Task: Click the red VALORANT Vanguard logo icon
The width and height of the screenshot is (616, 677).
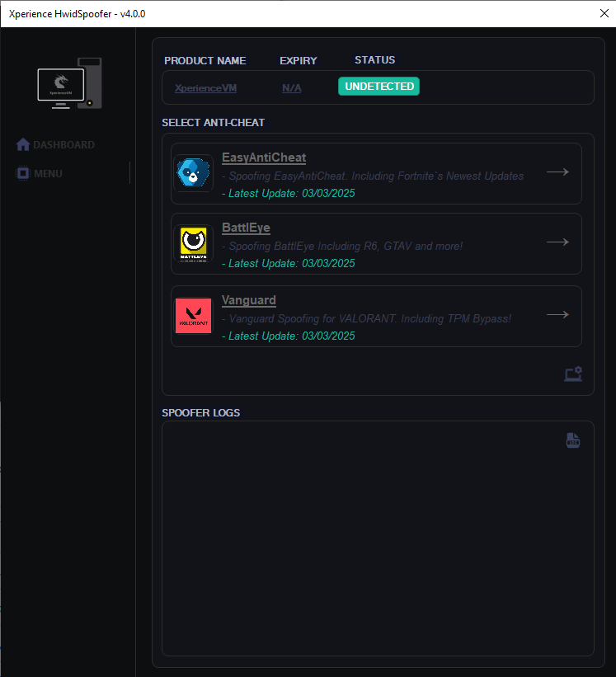Action: (x=194, y=316)
